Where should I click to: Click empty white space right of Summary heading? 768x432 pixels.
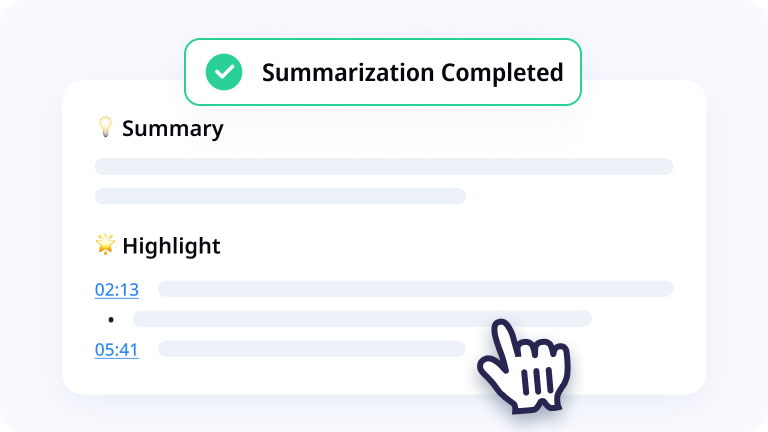441,129
